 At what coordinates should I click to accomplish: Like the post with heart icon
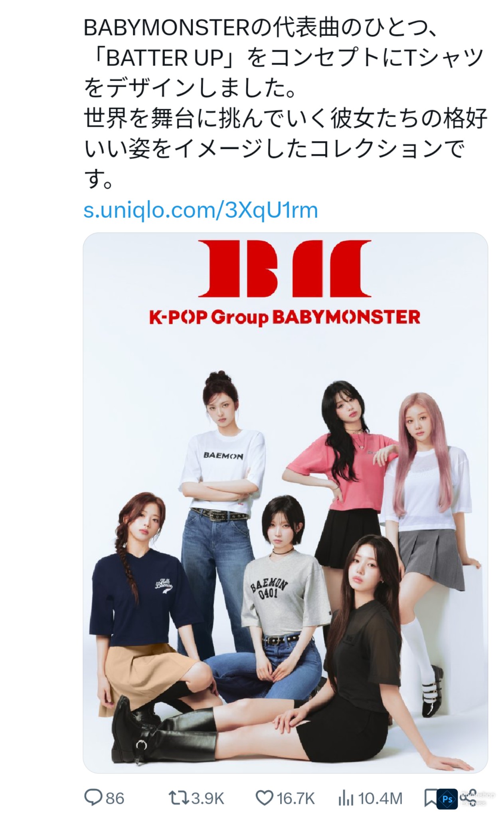pos(264,798)
